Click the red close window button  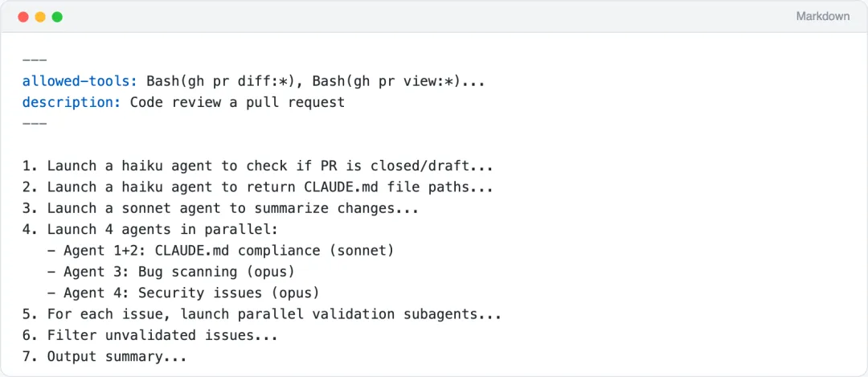23,17
